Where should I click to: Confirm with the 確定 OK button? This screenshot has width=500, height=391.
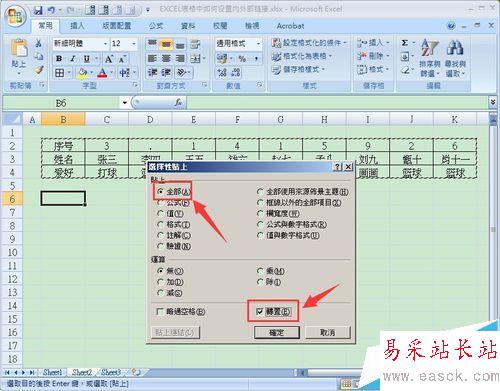[x=277, y=332]
